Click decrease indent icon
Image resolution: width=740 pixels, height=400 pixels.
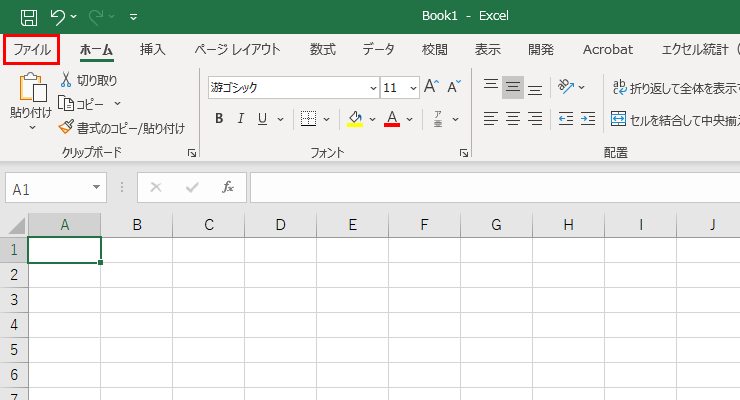click(566, 119)
